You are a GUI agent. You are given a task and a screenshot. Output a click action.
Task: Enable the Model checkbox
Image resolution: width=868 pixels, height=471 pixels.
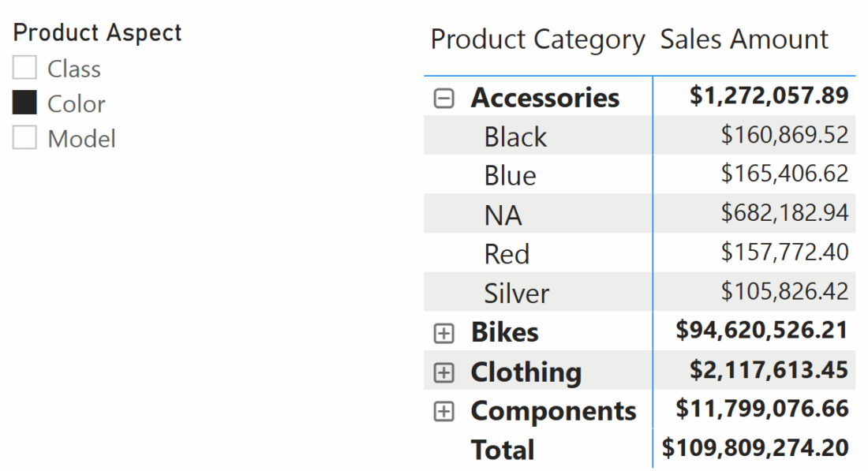tap(24, 137)
